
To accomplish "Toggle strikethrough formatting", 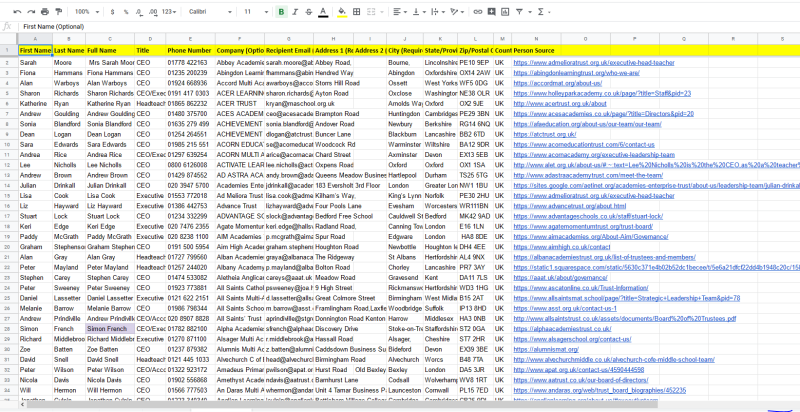I will 308,12.
